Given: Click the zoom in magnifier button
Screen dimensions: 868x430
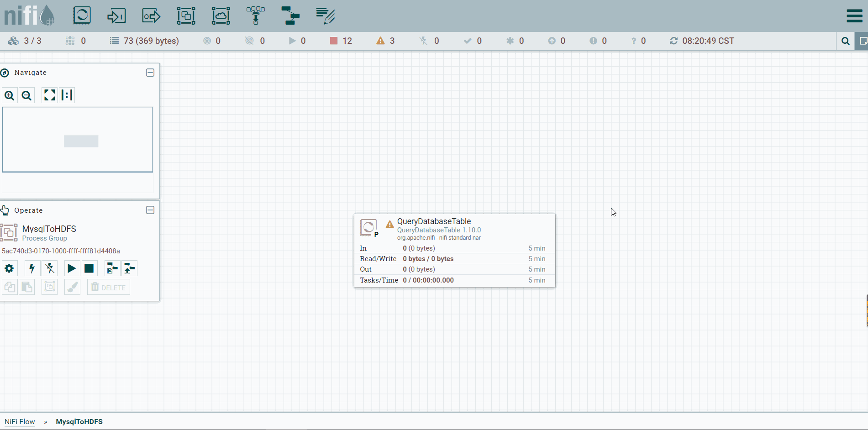Looking at the screenshot, I should coord(10,95).
